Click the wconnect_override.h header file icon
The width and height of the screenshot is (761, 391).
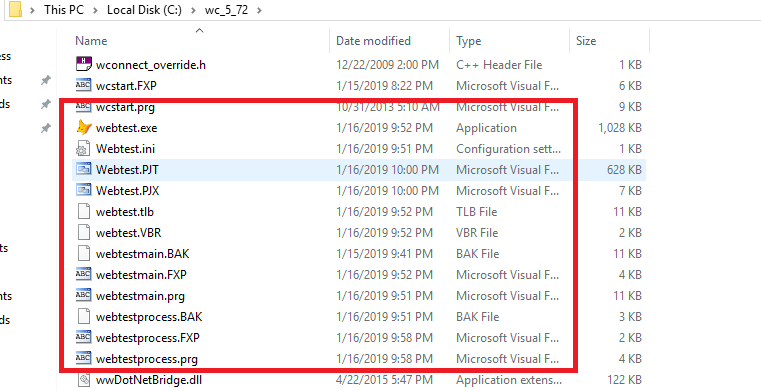(83, 64)
